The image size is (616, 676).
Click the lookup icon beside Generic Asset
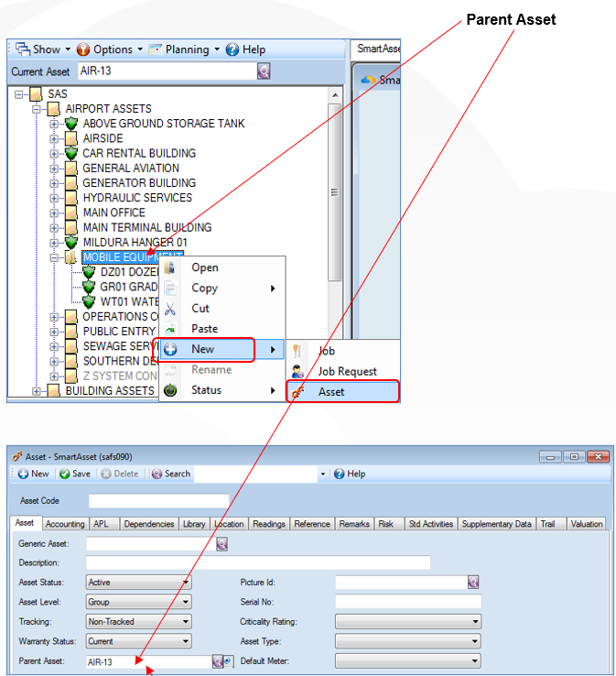pyautogui.click(x=222, y=544)
